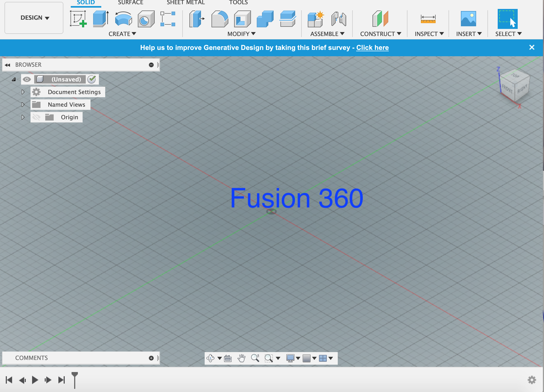Select the Pan hand tool
Screen dimensions: 544x392
pos(241,358)
